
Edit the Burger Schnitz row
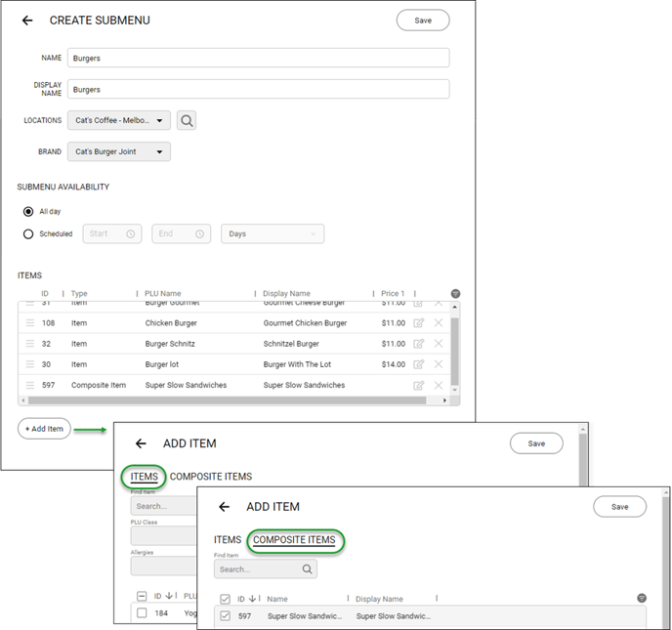(419, 343)
